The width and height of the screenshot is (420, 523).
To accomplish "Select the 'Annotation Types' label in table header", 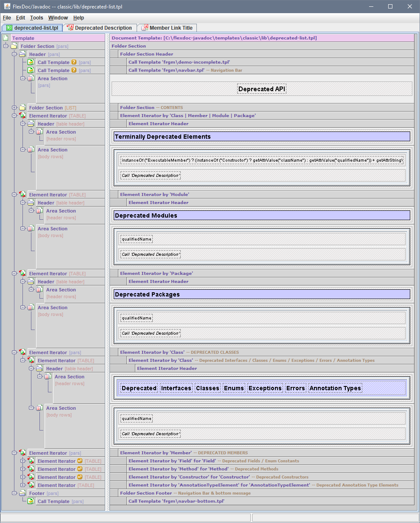I will click(335, 388).
